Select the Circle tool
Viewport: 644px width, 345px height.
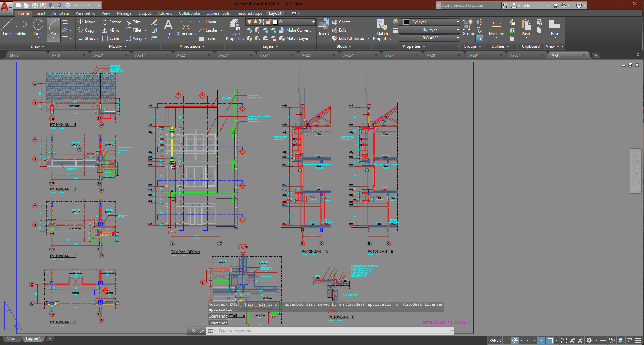38,29
